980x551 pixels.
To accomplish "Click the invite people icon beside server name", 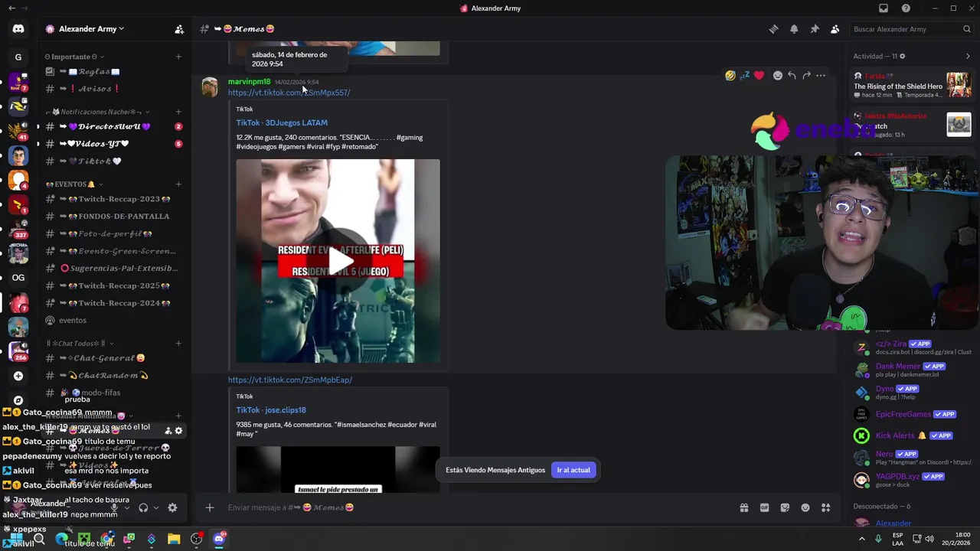I will [x=179, y=29].
